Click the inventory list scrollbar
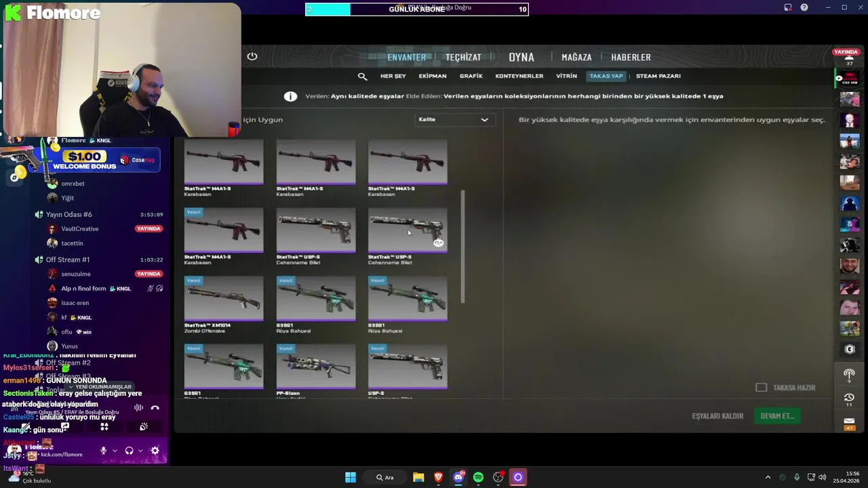 (x=463, y=247)
